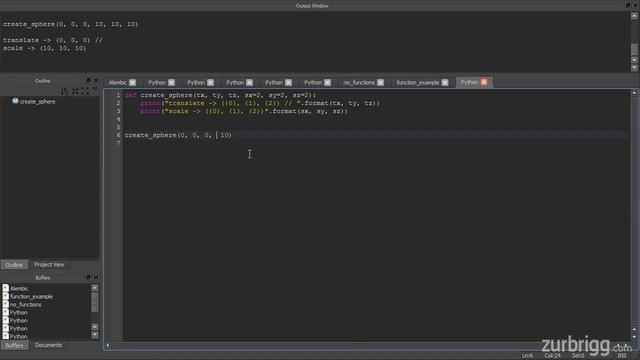Close the no_functions editor tab
The width and height of the screenshot is (640, 360).
tap(380, 82)
